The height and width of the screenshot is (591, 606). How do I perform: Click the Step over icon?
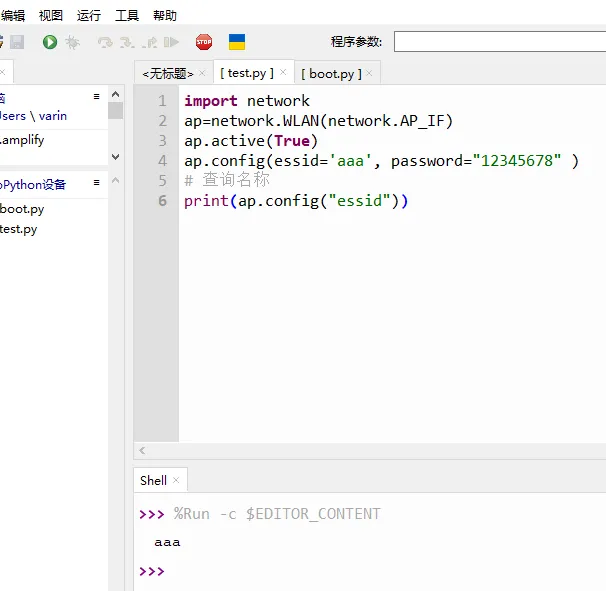pos(105,42)
